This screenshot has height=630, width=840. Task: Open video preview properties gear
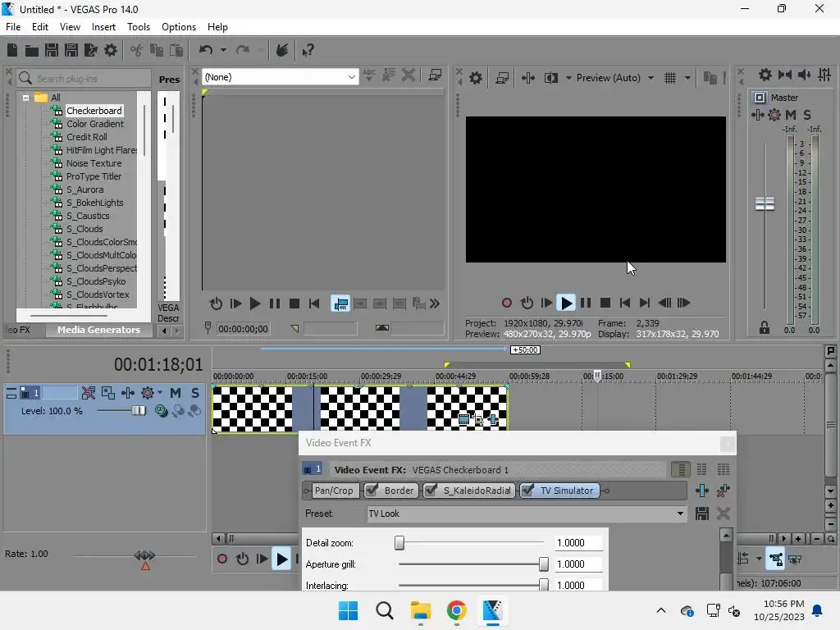[x=475, y=78]
